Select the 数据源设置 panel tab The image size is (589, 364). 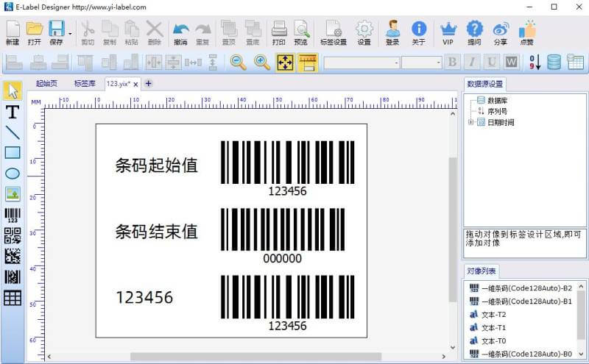[484, 84]
